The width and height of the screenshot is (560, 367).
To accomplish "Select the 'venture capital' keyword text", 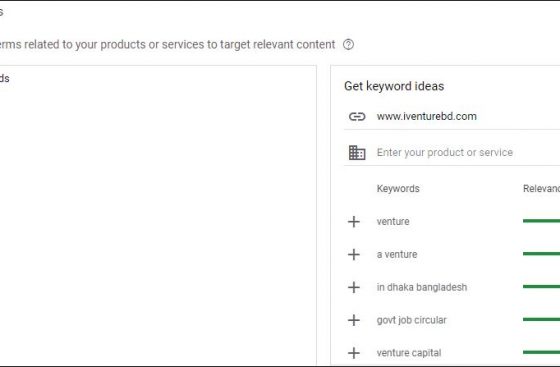I will click(409, 353).
